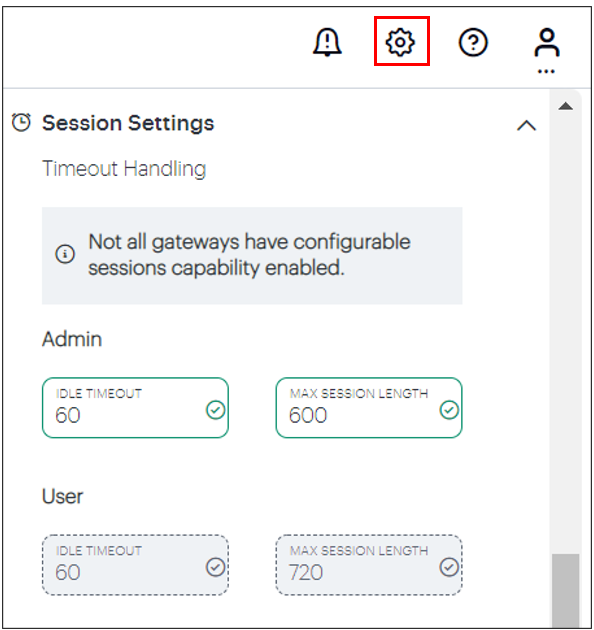This screenshot has width=594, height=630.
Task: Open the alerts bell icon
Action: (327, 42)
